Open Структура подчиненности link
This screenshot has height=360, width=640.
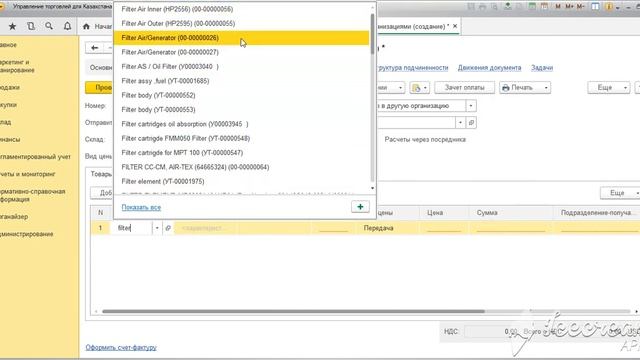(413, 68)
